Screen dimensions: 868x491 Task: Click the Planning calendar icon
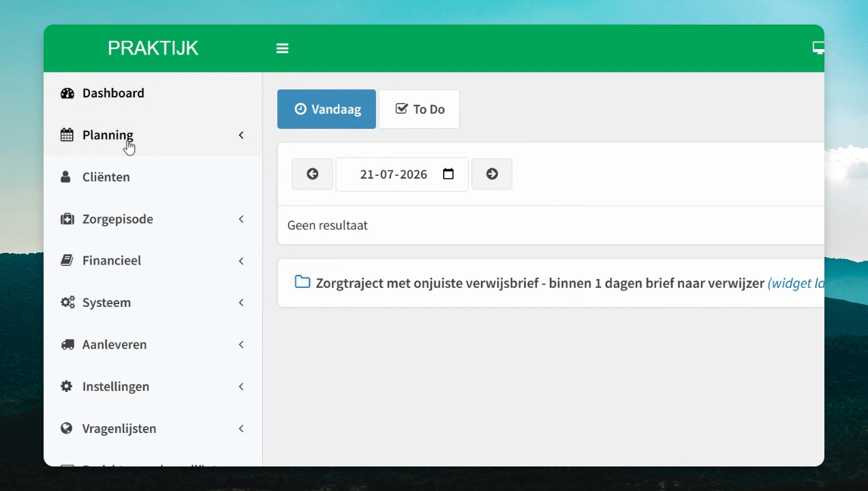coord(67,135)
